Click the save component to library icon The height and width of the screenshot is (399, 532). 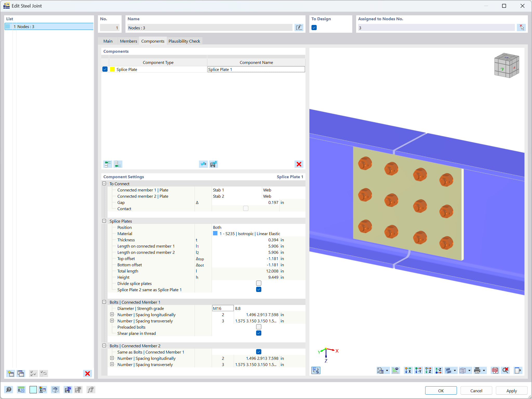214,164
